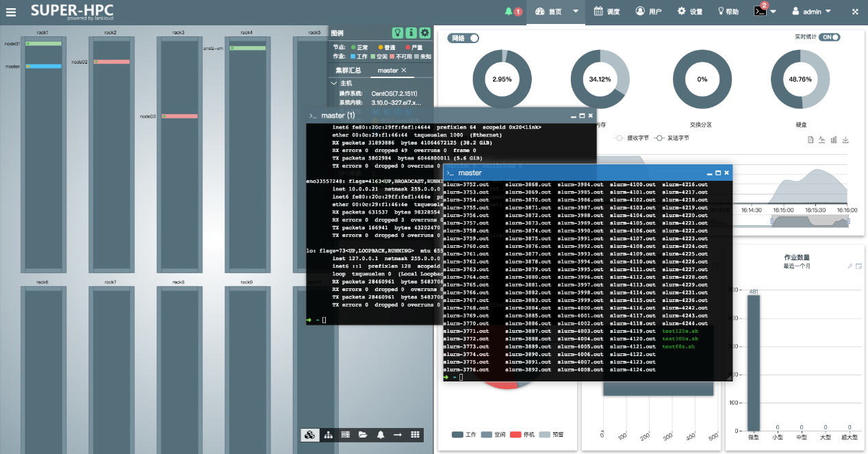Open the folder icon in bottom toolbar
Image resolution: width=868 pixels, height=454 pixels.
pyautogui.click(x=363, y=435)
